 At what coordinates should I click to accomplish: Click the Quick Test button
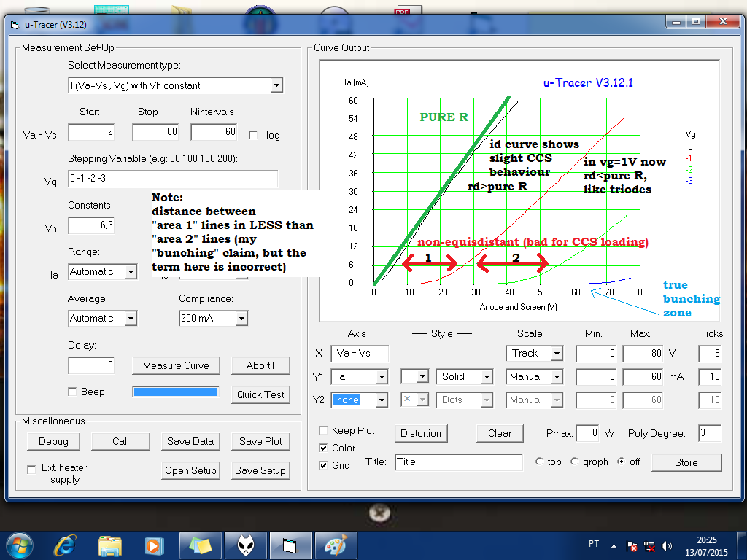click(x=260, y=394)
